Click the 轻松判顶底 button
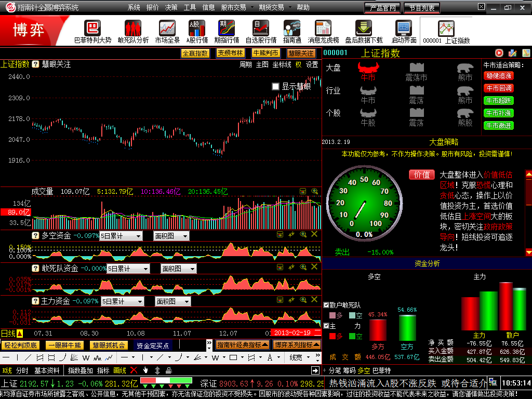Image resolution: width=532 pixels, height=399 pixels. (x=21, y=345)
